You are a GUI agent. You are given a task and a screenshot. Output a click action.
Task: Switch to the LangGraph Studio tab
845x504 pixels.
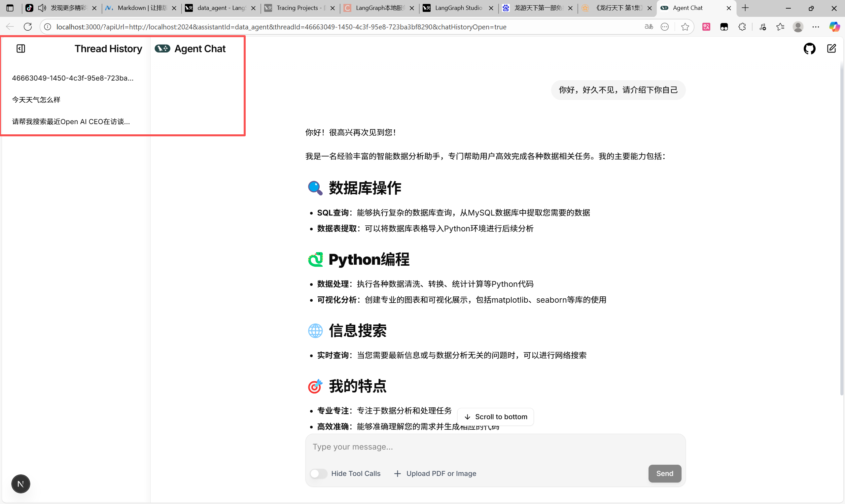[x=458, y=8]
